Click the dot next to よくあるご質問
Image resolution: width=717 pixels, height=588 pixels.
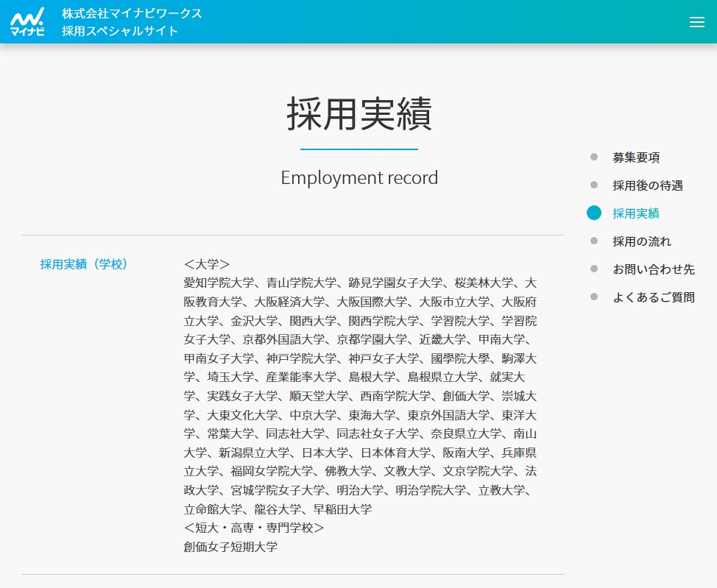click(x=594, y=297)
